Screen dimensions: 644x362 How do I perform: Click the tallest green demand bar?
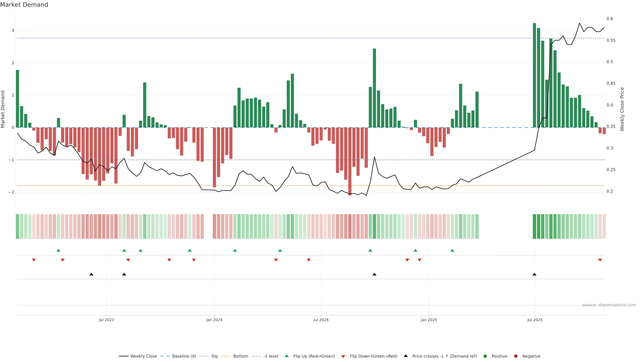tap(534, 75)
